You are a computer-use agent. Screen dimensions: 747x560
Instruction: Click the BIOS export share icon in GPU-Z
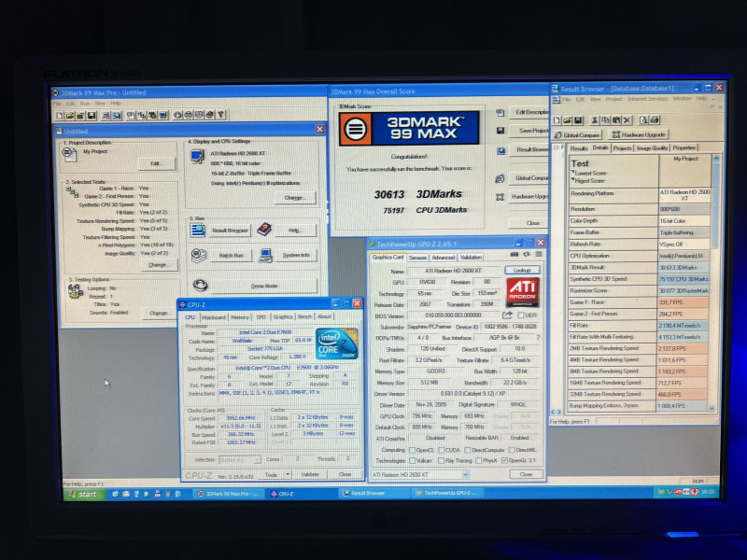(x=507, y=315)
